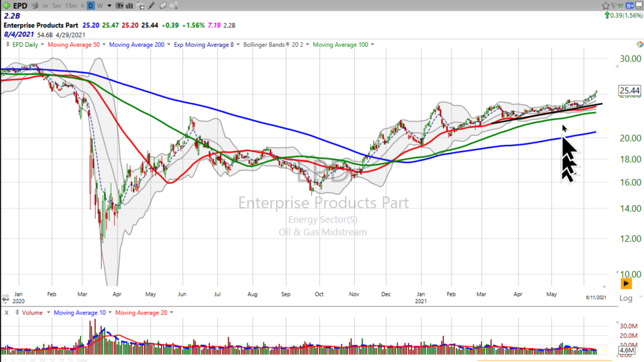This screenshot has height=362, width=644.
Task: Open the bar chart style icon
Action: (x=129, y=5)
